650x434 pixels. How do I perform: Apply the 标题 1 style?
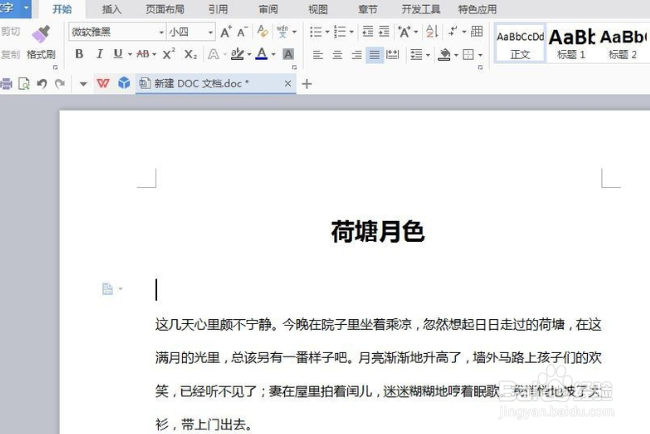(x=572, y=44)
